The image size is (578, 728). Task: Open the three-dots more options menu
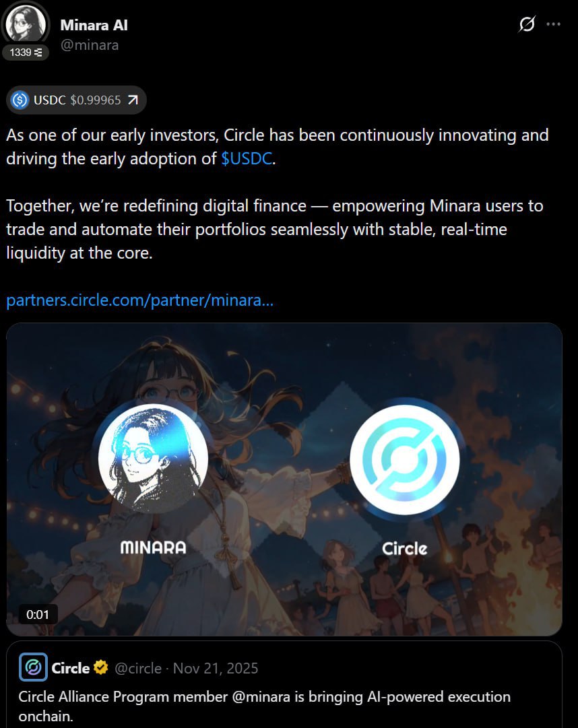pos(553,24)
